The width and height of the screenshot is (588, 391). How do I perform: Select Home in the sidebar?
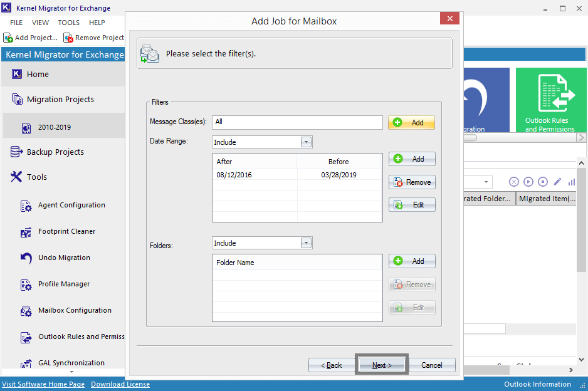[63, 74]
